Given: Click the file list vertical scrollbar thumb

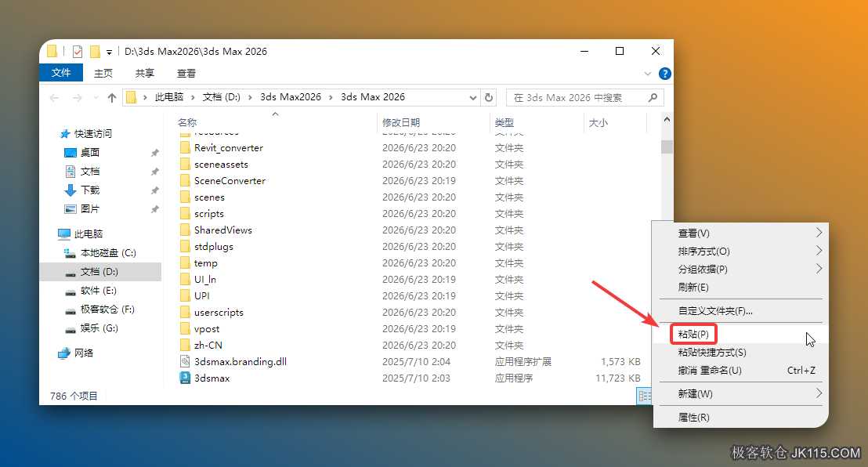Looking at the screenshot, I should (x=667, y=147).
